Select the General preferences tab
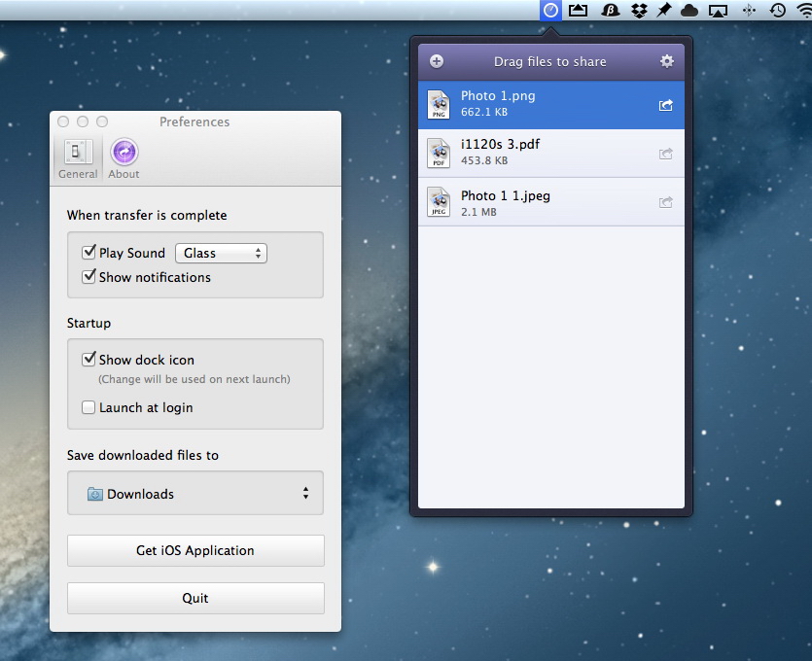Screen dimensions: 812x661 [x=78, y=158]
